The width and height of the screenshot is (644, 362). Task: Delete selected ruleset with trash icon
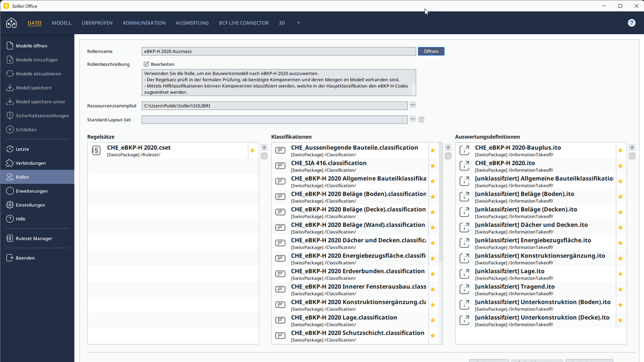(264, 156)
